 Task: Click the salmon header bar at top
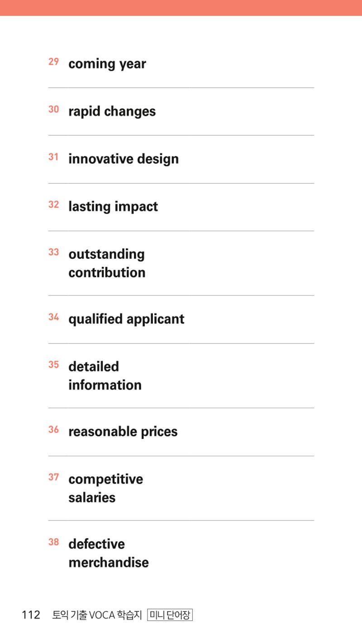181,8
